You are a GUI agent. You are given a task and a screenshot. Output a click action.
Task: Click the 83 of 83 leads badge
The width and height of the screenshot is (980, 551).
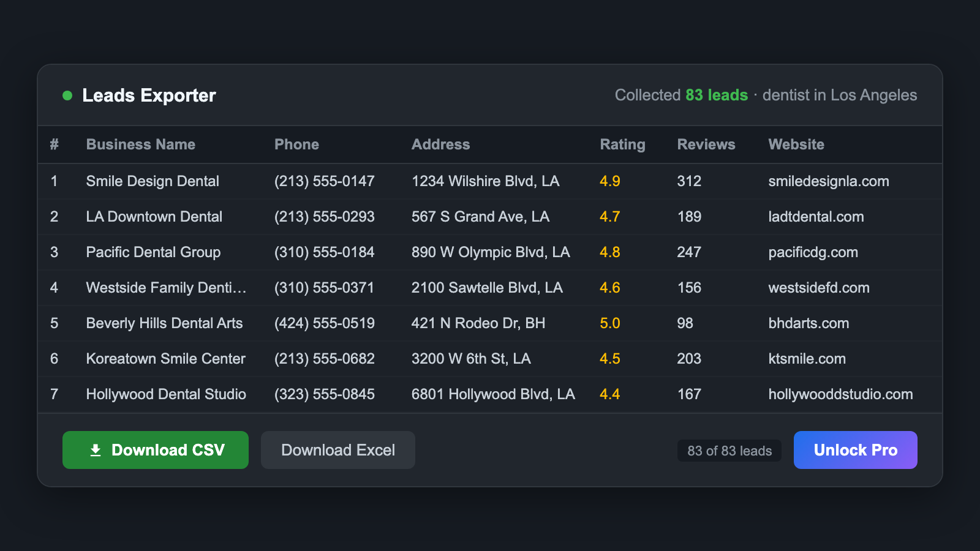coord(729,451)
